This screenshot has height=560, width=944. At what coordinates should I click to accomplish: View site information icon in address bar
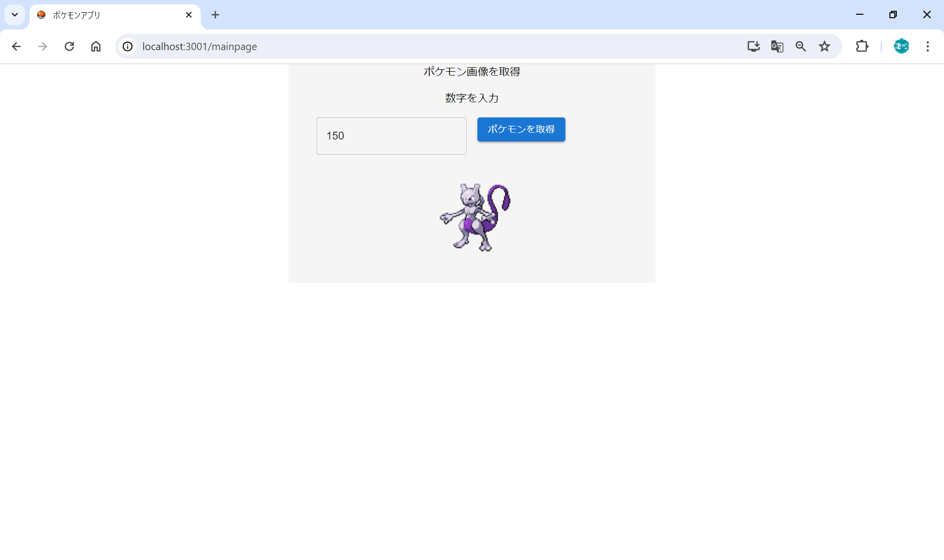point(128,46)
